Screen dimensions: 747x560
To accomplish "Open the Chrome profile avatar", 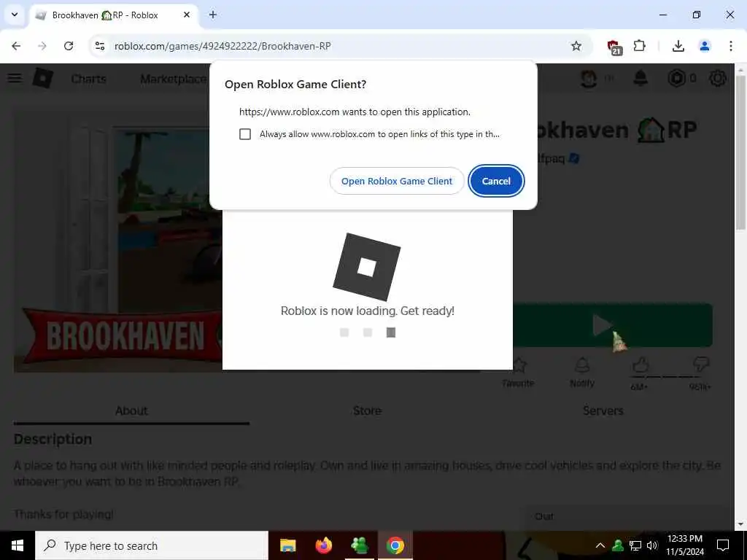I will 704,46.
